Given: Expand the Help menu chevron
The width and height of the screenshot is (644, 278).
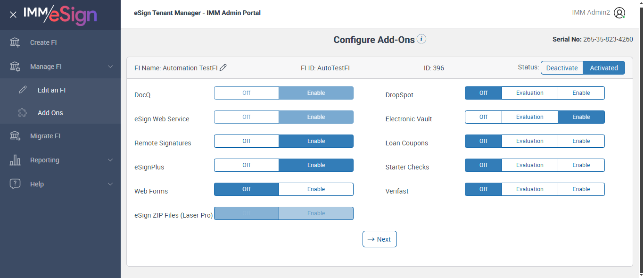Looking at the screenshot, I should [110, 184].
